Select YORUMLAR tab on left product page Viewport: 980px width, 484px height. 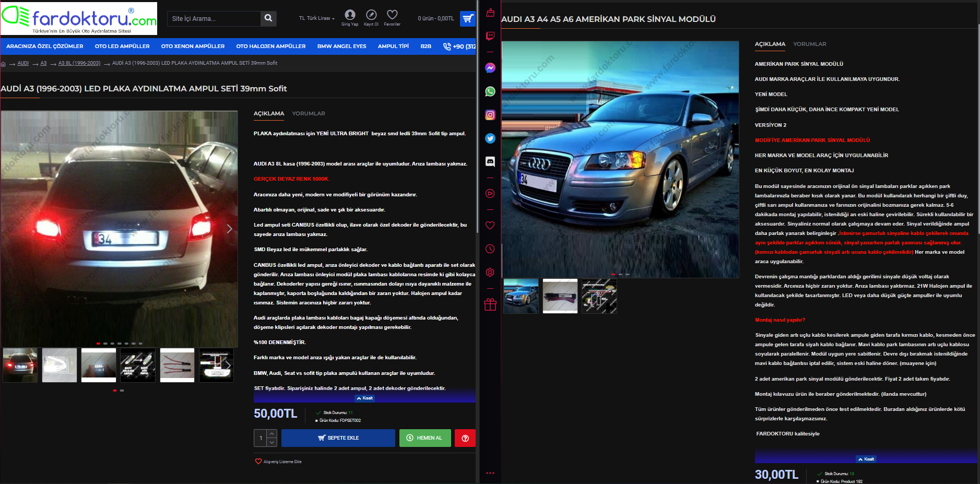pos(309,113)
